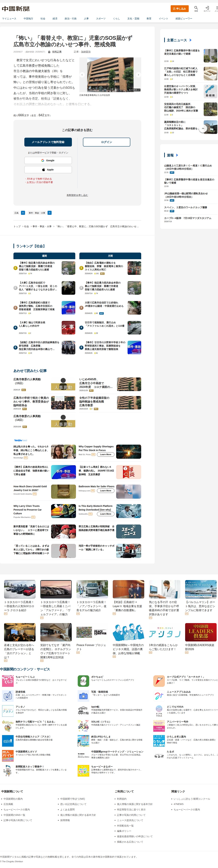
Task: Open the 紙面ビューワー navigation item
Action: coord(184,19)
